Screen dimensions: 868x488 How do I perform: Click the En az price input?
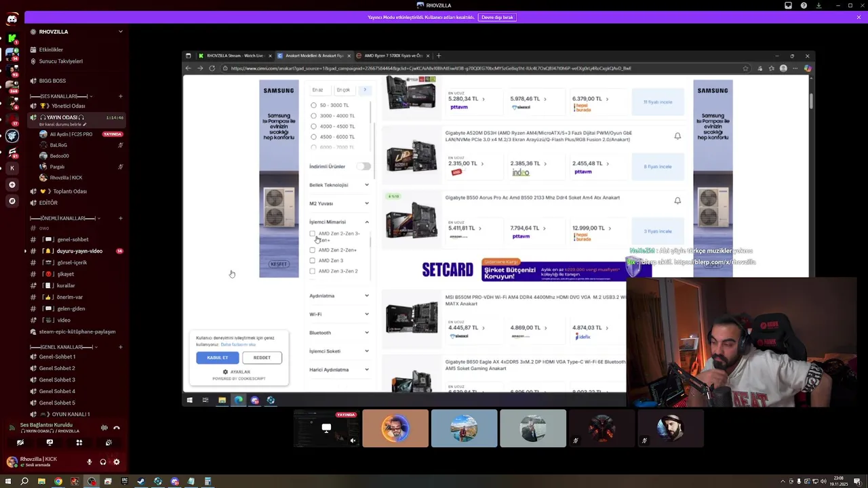tap(319, 89)
